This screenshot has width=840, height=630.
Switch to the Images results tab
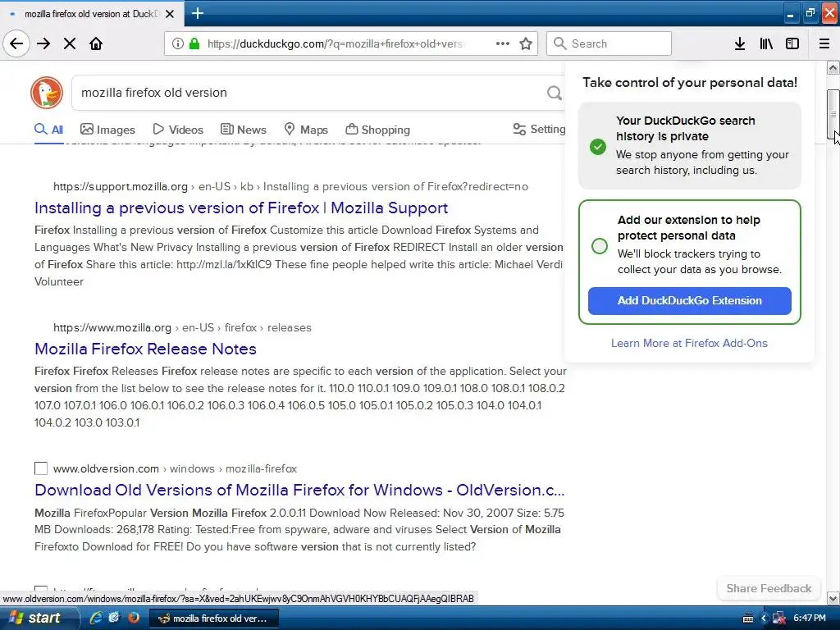(107, 130)
